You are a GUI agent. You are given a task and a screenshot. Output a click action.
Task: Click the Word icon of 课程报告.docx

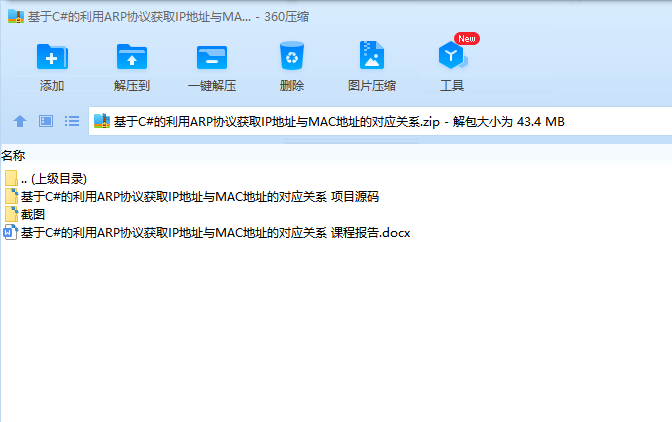pyautogui.click(x=10, y=233)
